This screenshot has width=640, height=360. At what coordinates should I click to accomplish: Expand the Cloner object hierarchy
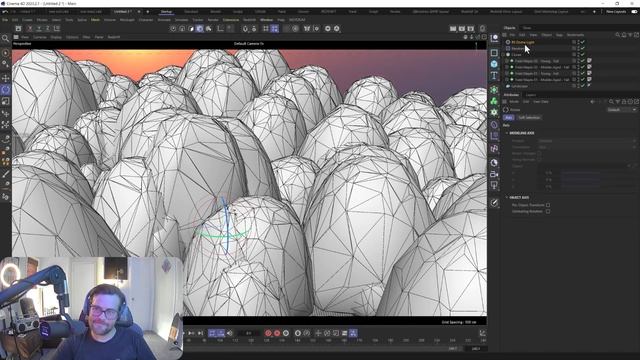pos(504,55)
